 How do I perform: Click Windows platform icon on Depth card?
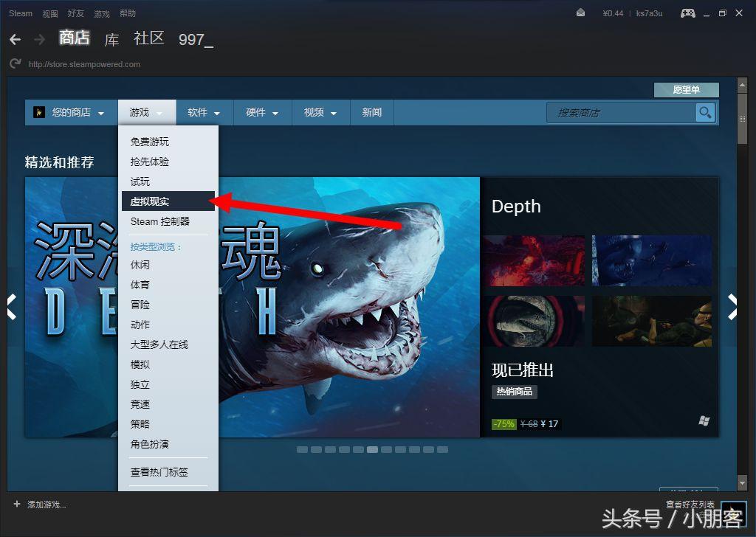(704, 421)
